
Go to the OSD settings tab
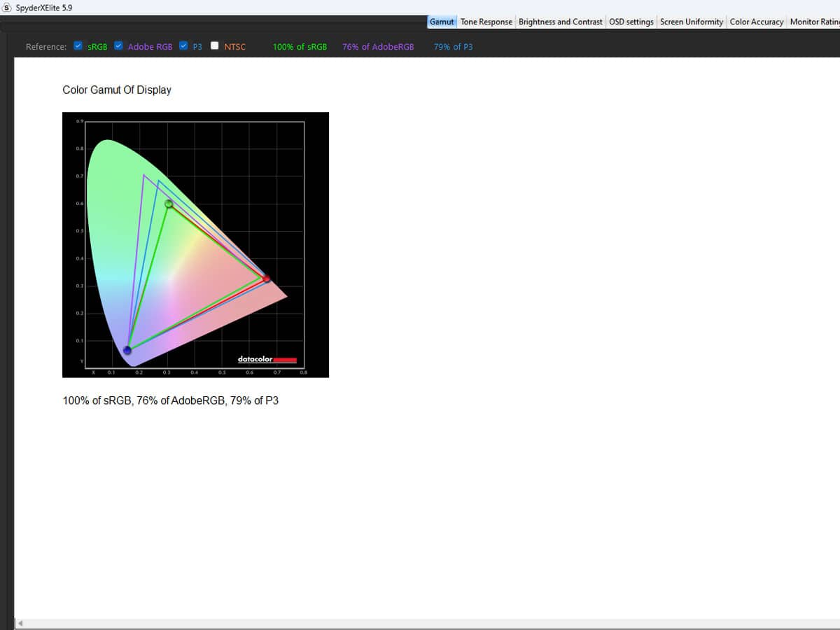631,22
